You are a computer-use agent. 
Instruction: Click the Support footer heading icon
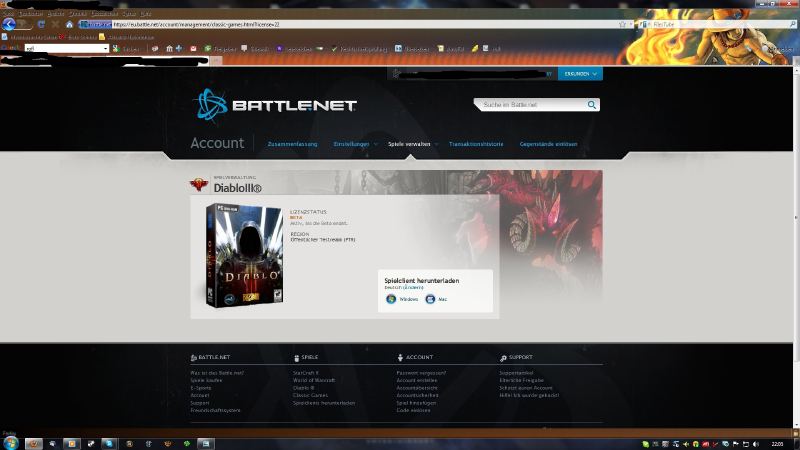click(503, 358)
